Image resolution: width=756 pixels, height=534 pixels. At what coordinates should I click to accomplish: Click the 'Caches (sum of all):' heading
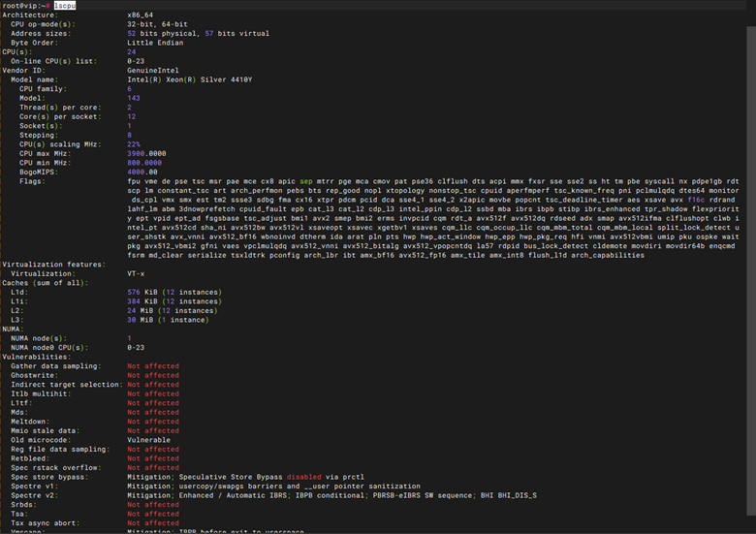46,283
